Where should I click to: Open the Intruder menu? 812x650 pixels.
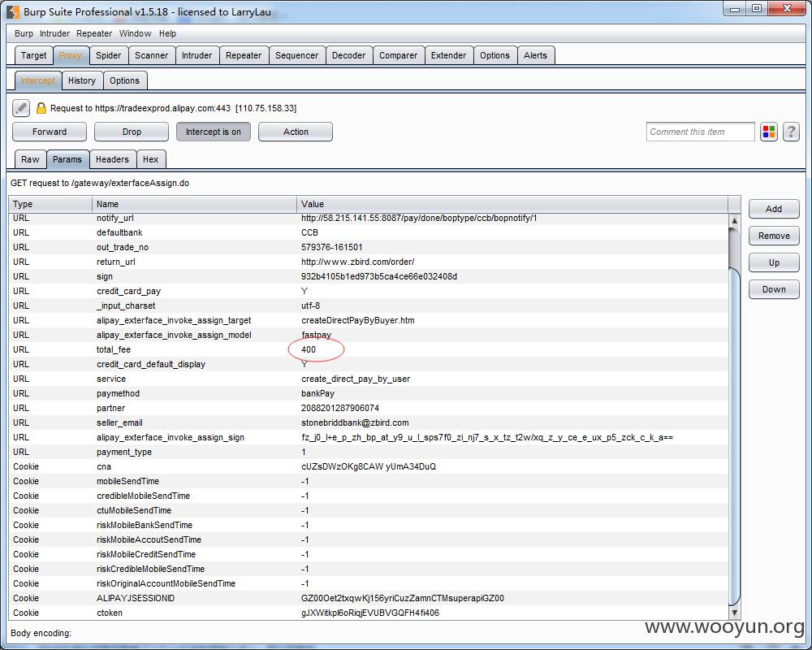point(55,33)
